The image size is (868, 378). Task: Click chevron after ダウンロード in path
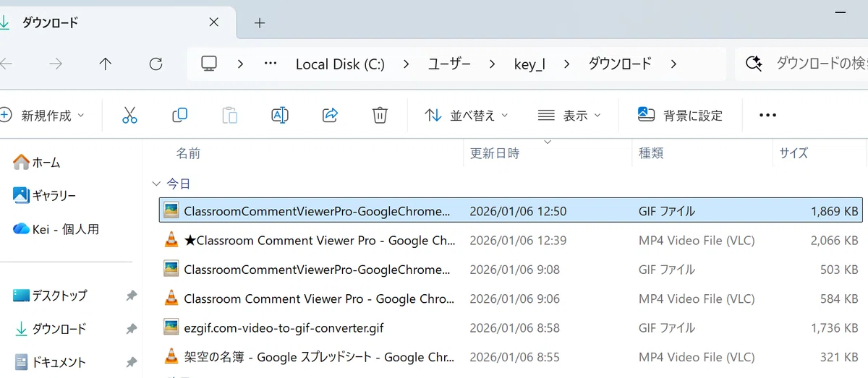click(x=673, y=64)
